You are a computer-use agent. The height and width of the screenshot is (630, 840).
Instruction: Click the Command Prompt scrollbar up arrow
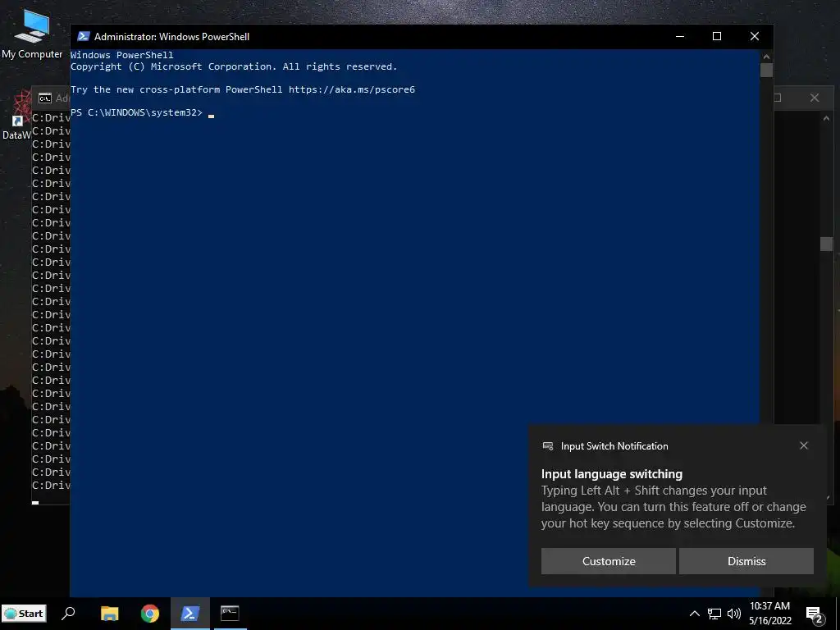pyautogui.click(x=825, y=118)
